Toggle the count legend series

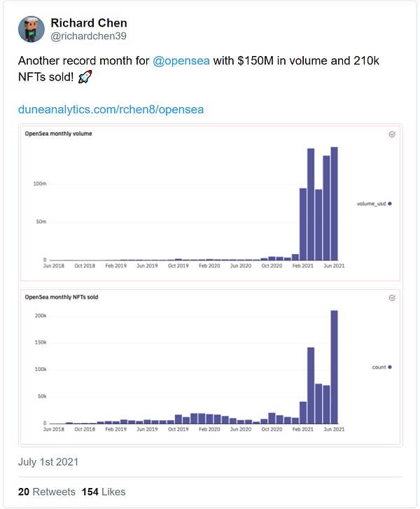[x=389, y=367]
